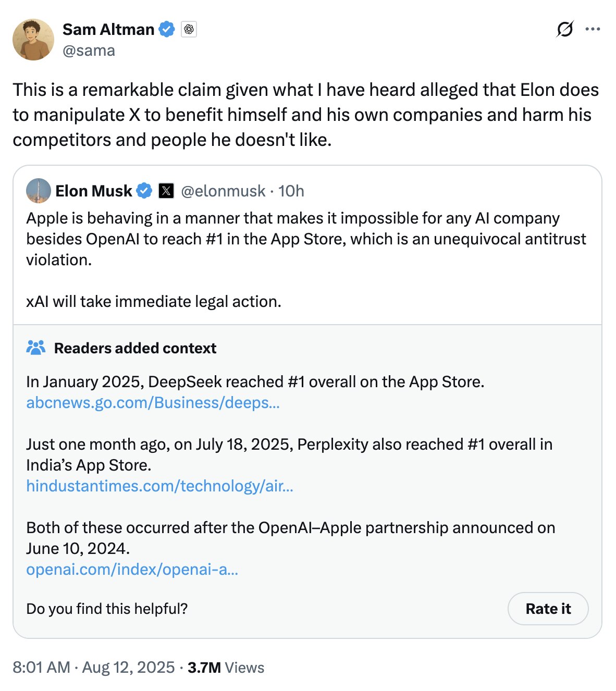Visit the @elonmusk handle
This screenshot has height=691, width=616.
[x=223, y=191]
